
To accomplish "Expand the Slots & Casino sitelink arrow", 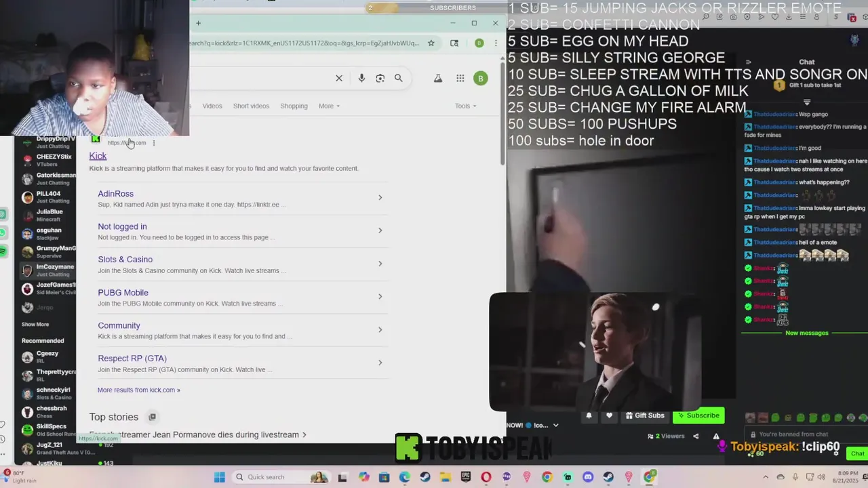I will click(x=380, y=264).
